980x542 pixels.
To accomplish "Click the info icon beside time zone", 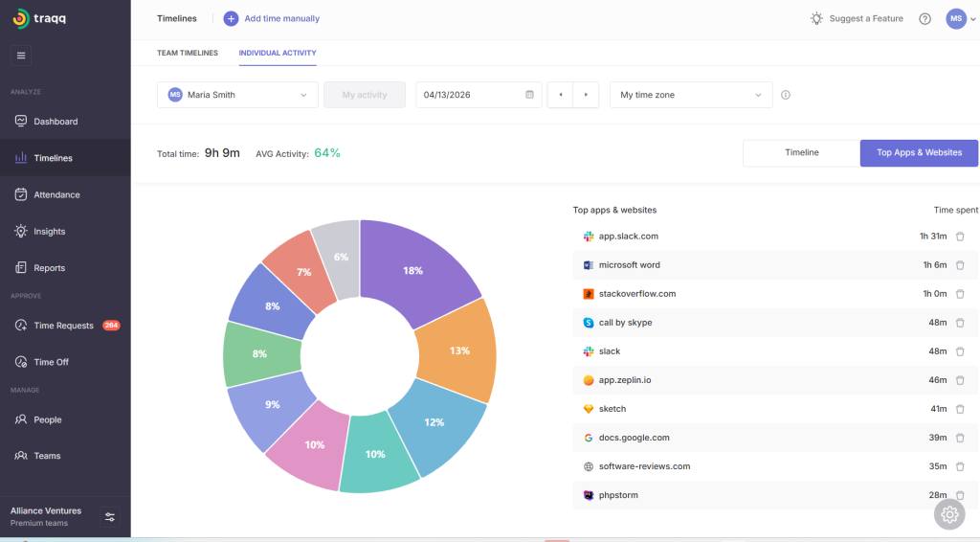I will pos(786,95).
